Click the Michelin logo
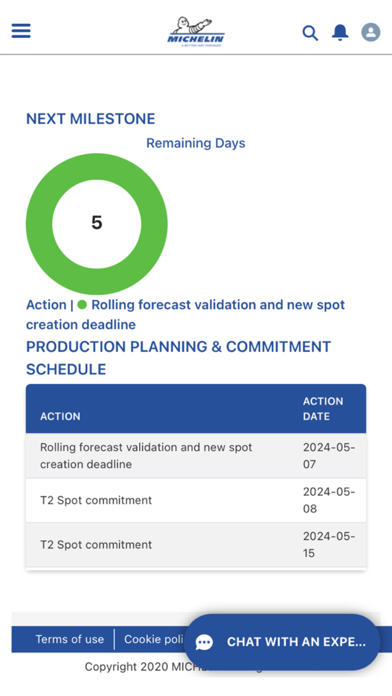This screenshot has height=696, width=392. (196, 32)
